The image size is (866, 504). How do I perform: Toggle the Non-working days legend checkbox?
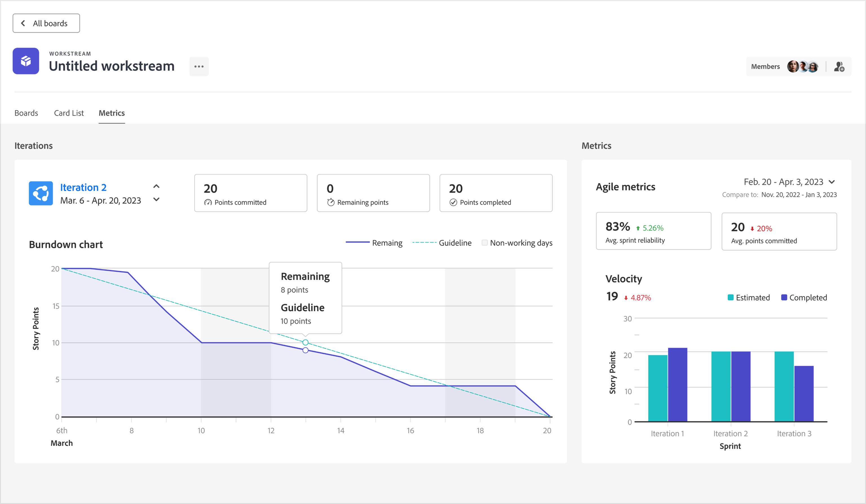click(485, 243)
